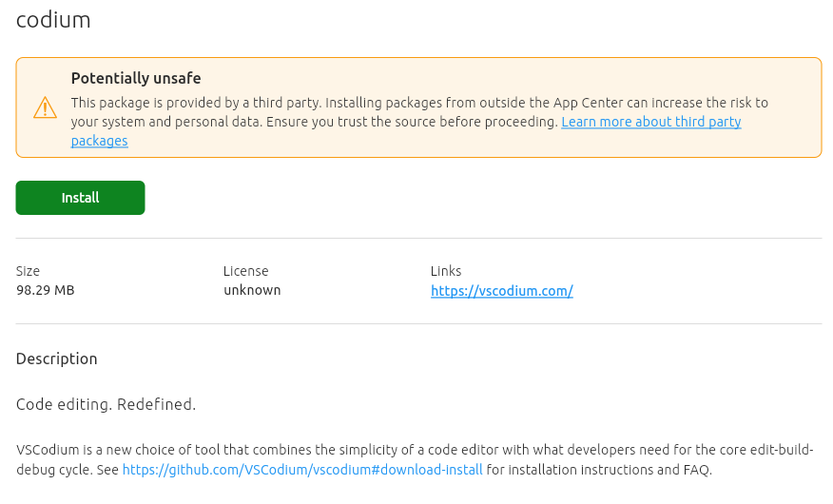Click the Potentially unsafe heading

136,78
